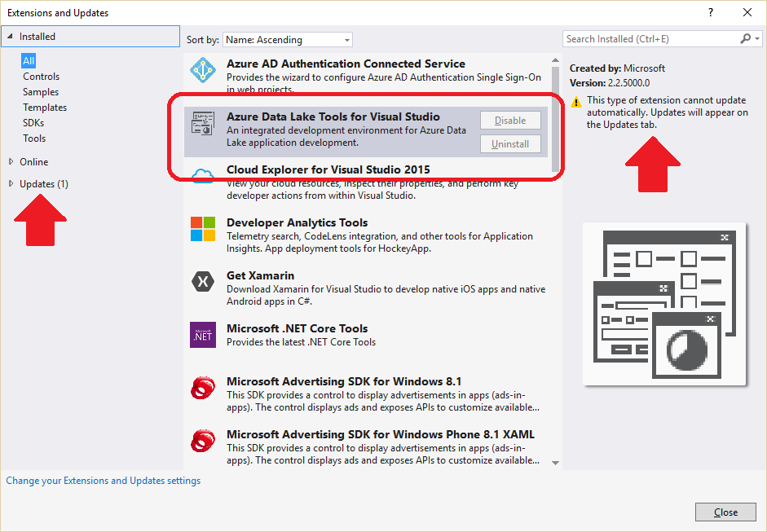Click the Advertising SDK for Windows Phone 8.1 XAML icon
Viewport: 767px width, 532px height.
[x=203, y=441]
